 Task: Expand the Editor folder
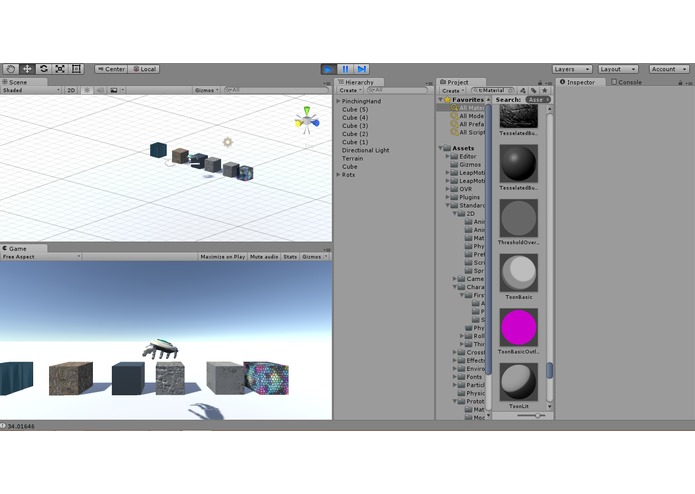click(447, 156)
